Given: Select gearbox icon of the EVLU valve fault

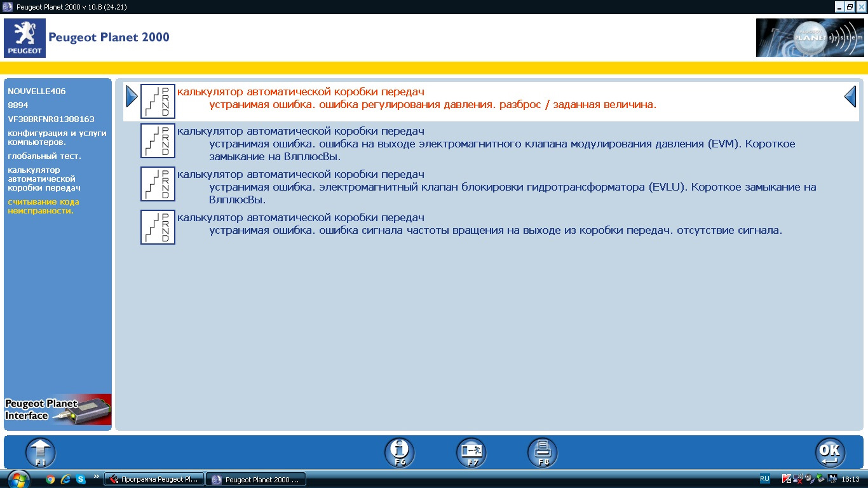Looking at the screenshot, I should 158,184.
